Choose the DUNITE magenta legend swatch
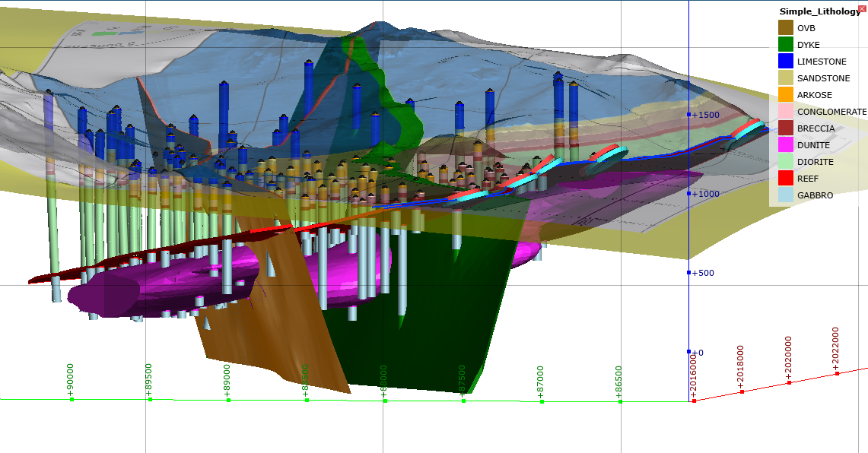This screenshot has width=868, height=453. click(x=786, y=145)
